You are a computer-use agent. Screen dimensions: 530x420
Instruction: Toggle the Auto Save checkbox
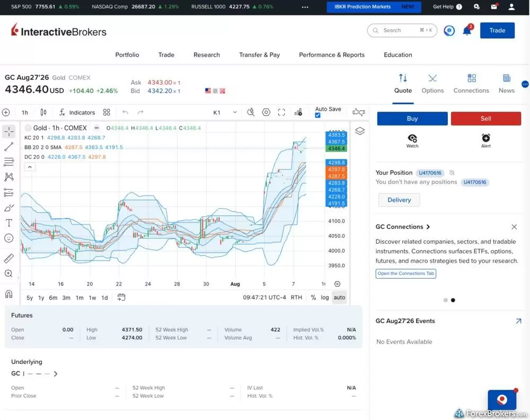317,115
